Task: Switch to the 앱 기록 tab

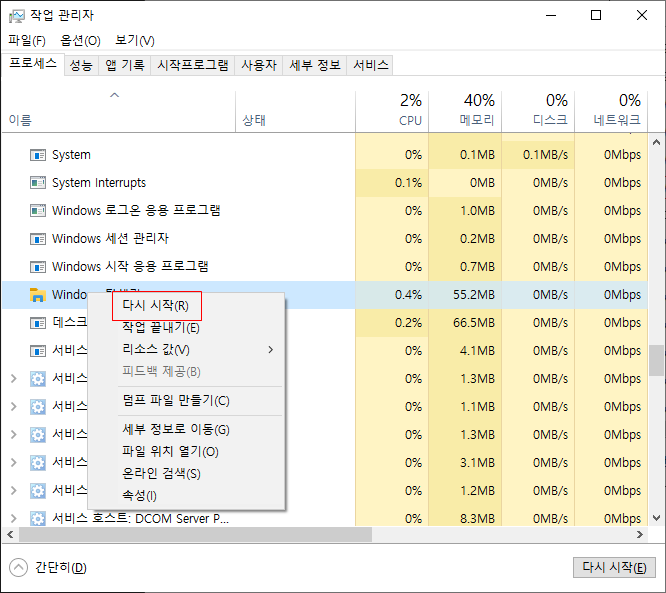Action: pyautogui.click(x=124, y=65)
